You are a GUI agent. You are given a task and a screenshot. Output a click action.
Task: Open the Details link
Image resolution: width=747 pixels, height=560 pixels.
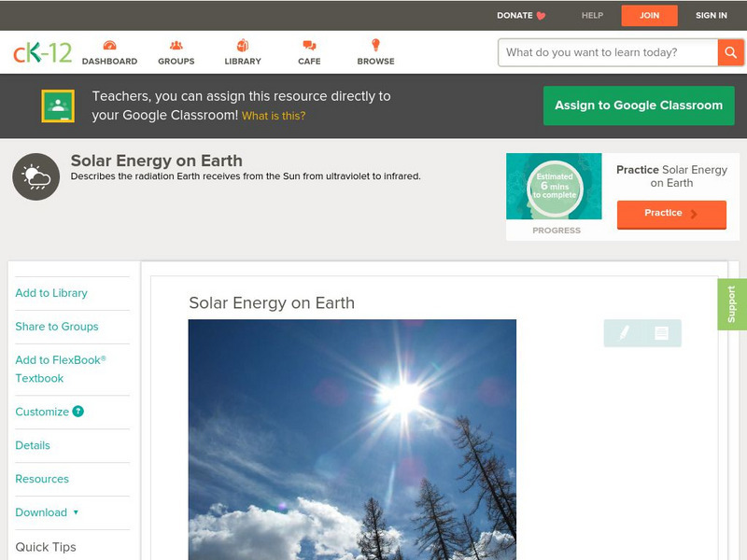point(33,445)
